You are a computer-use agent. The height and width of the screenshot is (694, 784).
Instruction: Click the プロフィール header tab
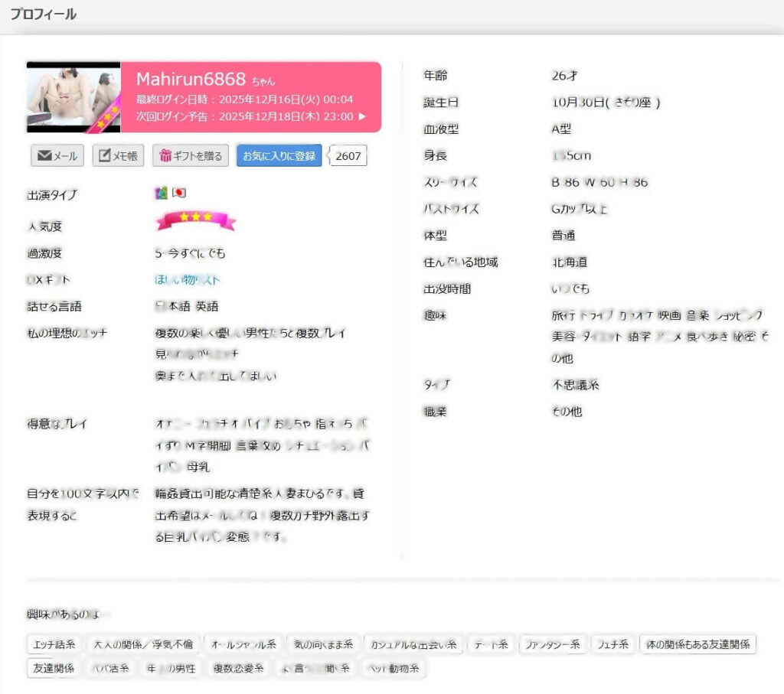click(x=43, y=15)
